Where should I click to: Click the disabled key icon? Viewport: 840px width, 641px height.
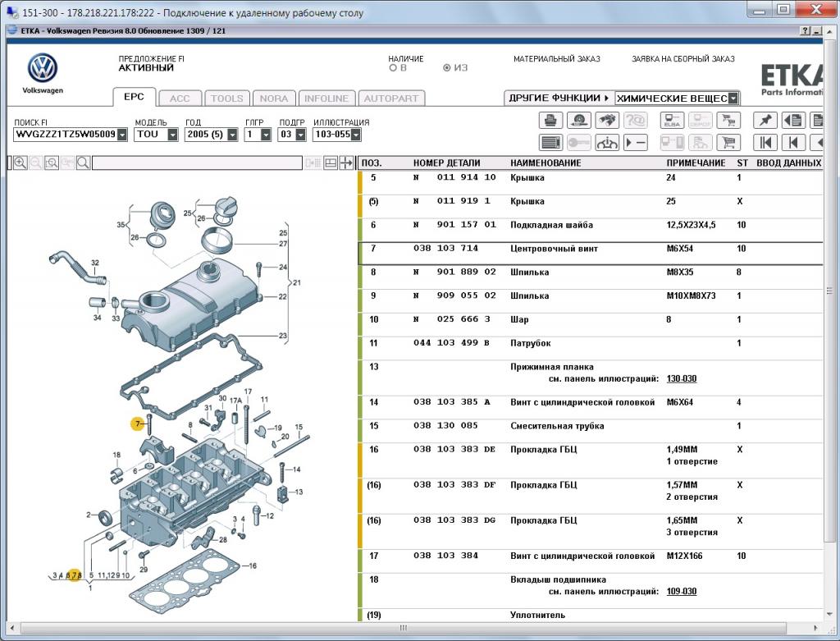pyautogui.click(x=578, y=143)
